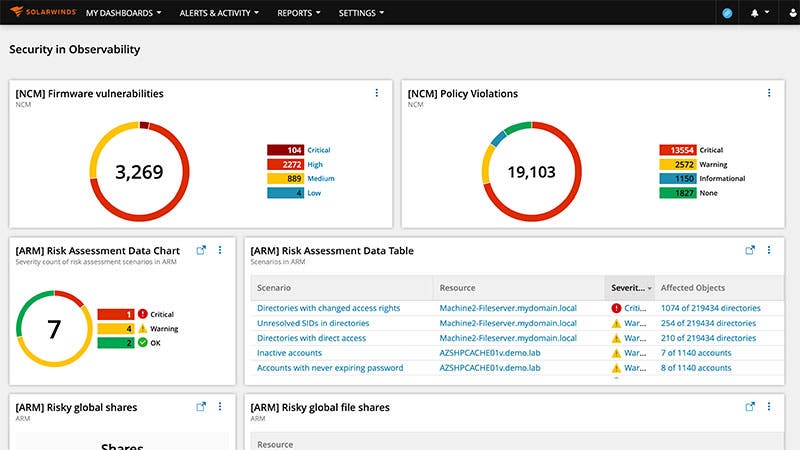
Task: Open Risky global file shares in new window
Action: (750, 407)
